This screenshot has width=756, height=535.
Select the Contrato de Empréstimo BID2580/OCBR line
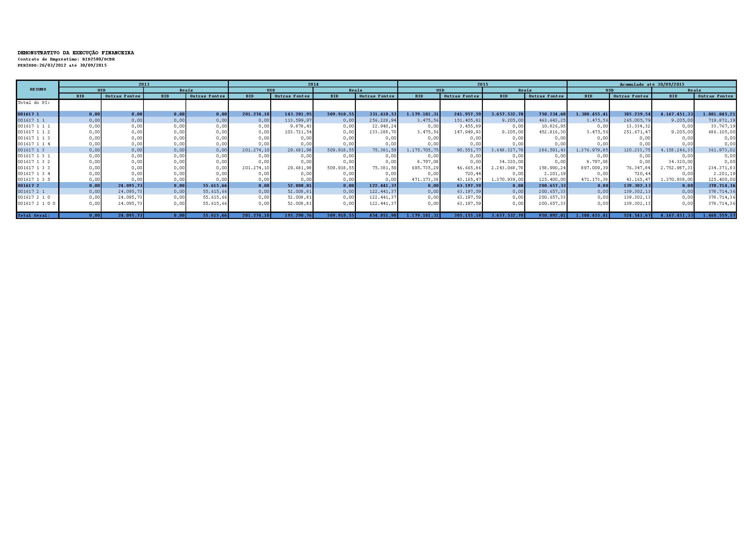click(x=66, y=59)
